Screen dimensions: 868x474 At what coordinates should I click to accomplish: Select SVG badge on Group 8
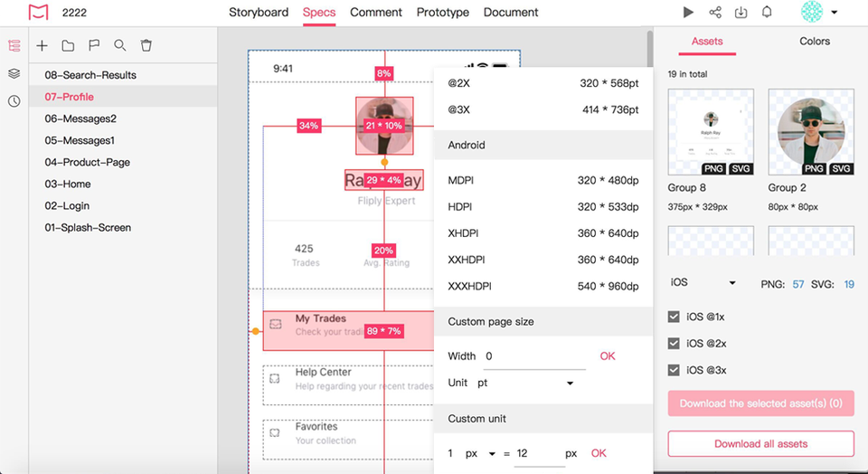(741, 169)
